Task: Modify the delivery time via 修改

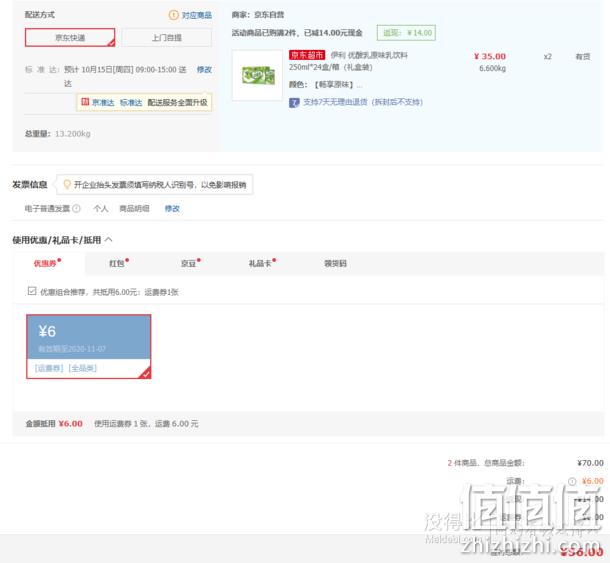Action: [204, 70]
